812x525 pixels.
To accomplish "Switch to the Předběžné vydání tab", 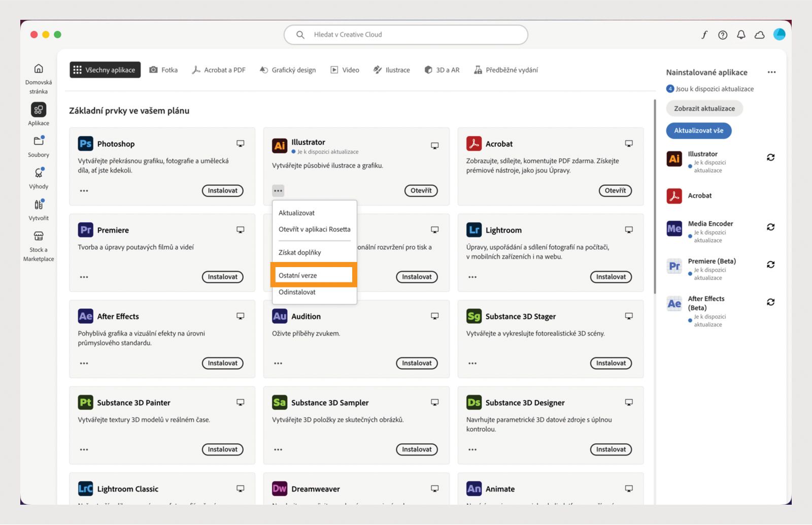I will (x=506, y=70).
